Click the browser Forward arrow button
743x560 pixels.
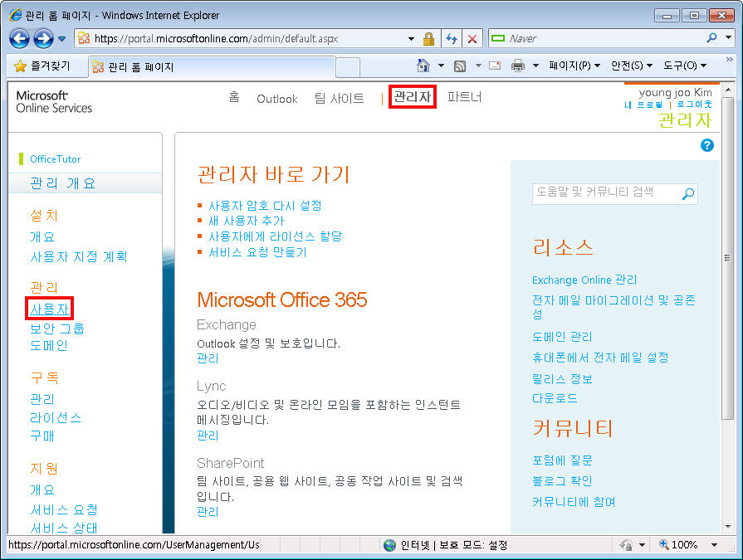[43, 39]
